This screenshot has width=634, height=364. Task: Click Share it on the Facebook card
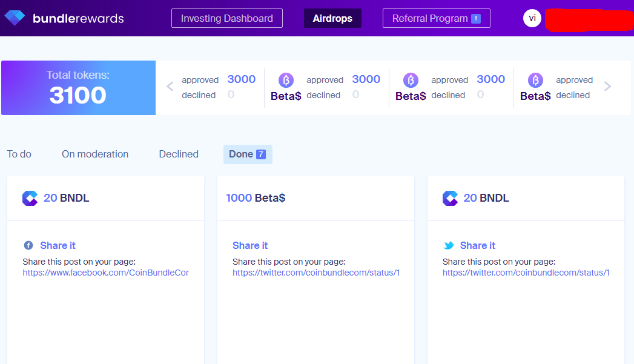[58, 245]
